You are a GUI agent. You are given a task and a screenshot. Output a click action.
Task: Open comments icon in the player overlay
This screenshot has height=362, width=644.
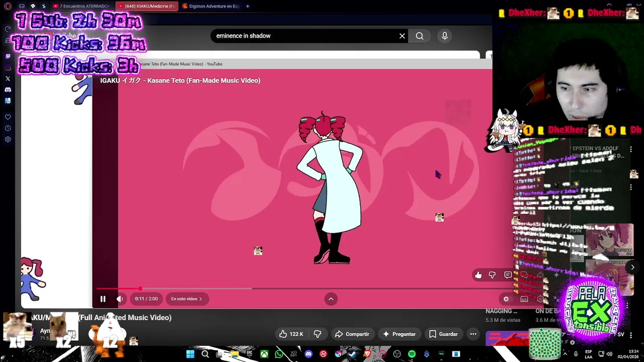[x=508, y=275]
